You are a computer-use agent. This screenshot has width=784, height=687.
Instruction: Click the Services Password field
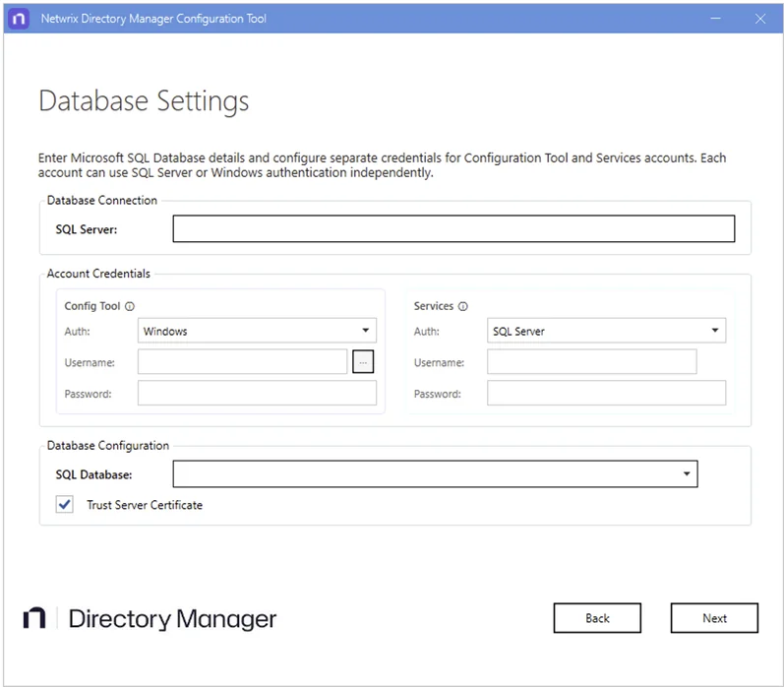[606, 393]
